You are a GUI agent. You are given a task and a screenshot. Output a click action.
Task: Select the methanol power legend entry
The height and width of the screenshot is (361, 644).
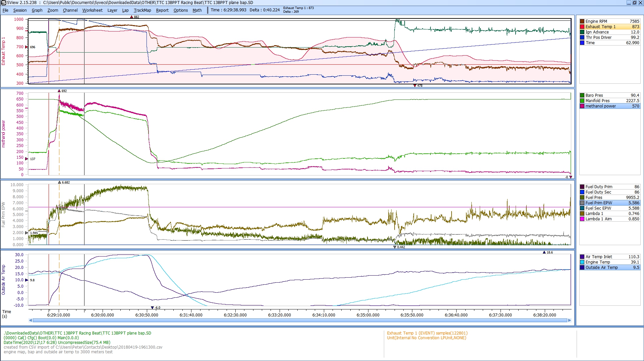click(x=600, y=106)
